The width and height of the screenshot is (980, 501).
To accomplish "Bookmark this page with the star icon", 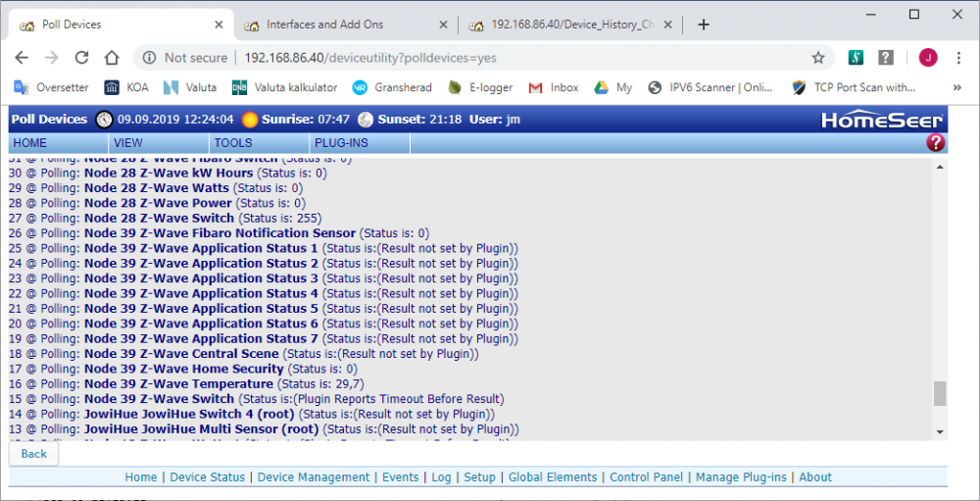I will 817,58.
